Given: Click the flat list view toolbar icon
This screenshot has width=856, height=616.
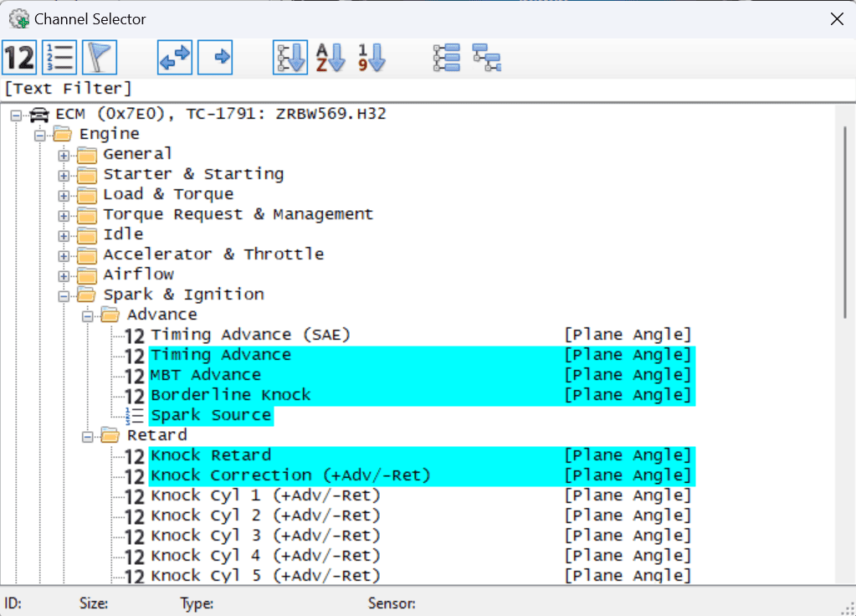Looking at the screenshot, I should pyautogui.click(x=447, y=58).
